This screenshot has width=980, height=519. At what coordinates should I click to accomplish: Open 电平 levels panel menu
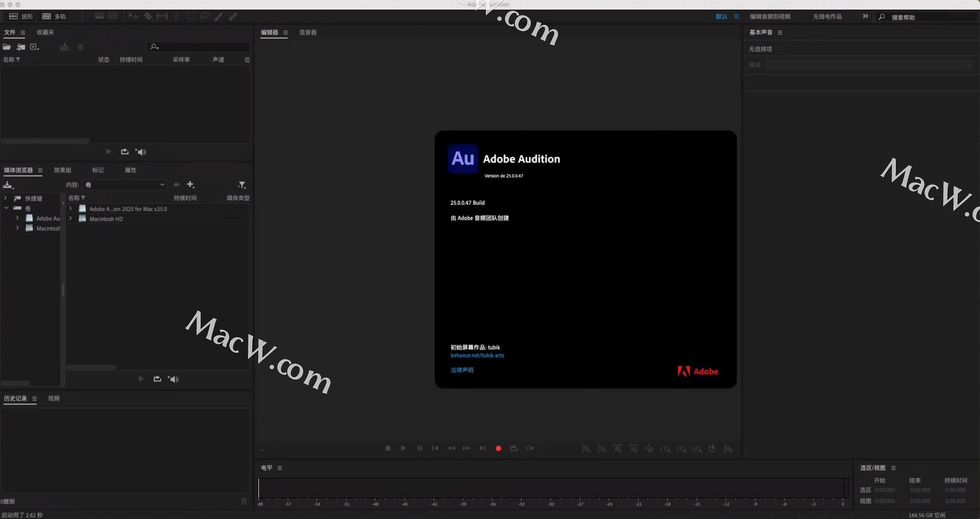280,468
